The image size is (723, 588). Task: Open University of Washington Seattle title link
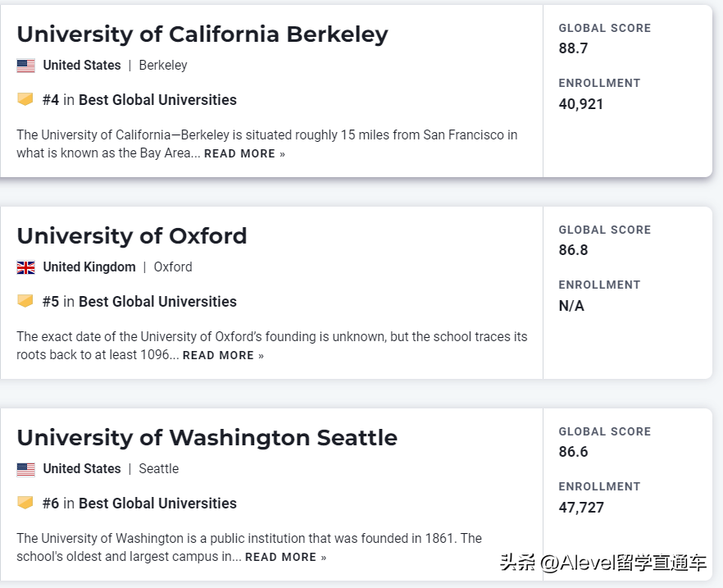click(x=207, y=438)
